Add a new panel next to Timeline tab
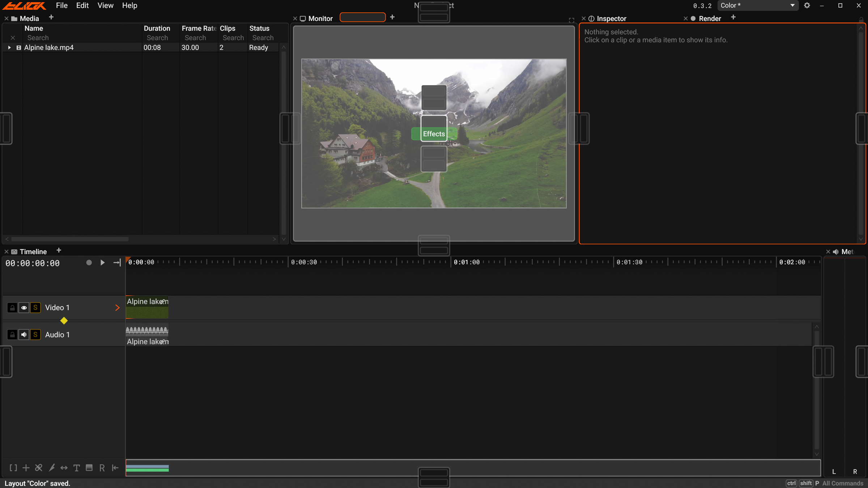 click(x=59, y=250)
